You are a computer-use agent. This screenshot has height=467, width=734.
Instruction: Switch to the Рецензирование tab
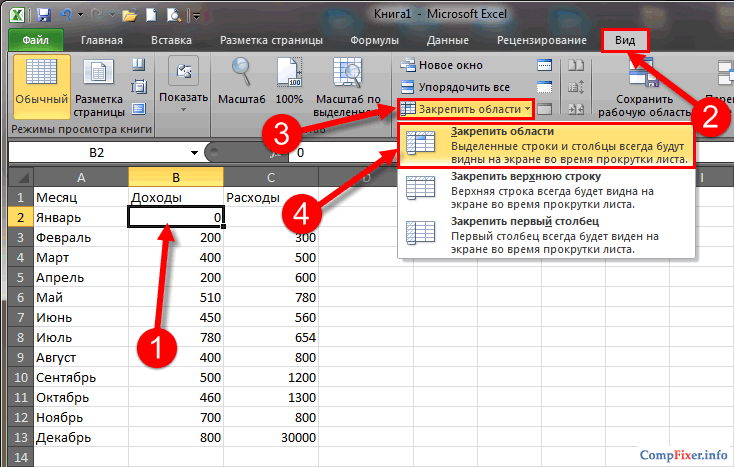point(542,40)
